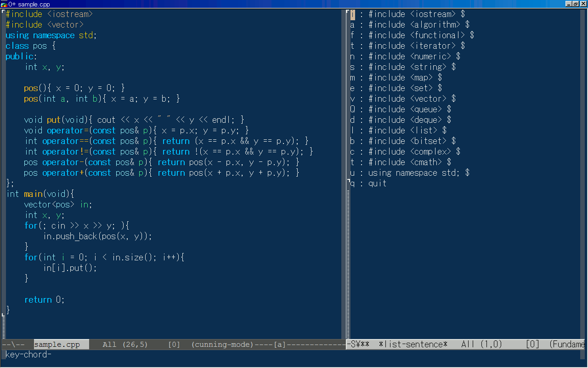Select the '#include <queue> $' list entry

pyautogui.click(x=401, y=109)
